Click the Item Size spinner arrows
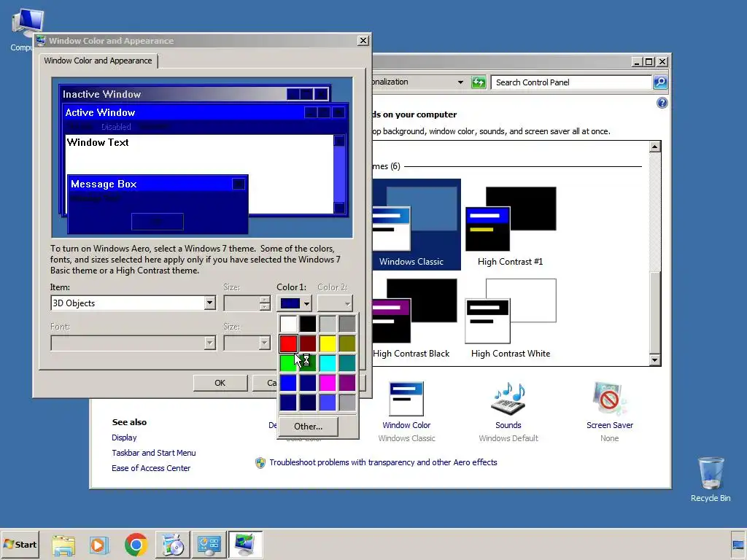The height and width of the screenshot is (560, 747). click(265, 303)
